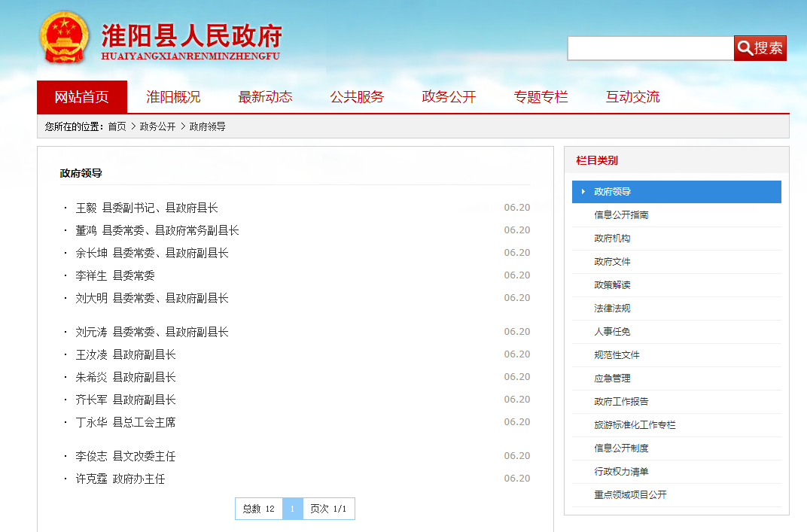This screenshot has height=532, width=807.
Task: Click 首页 in the breadcrumb
Action: tap(117, 126)
